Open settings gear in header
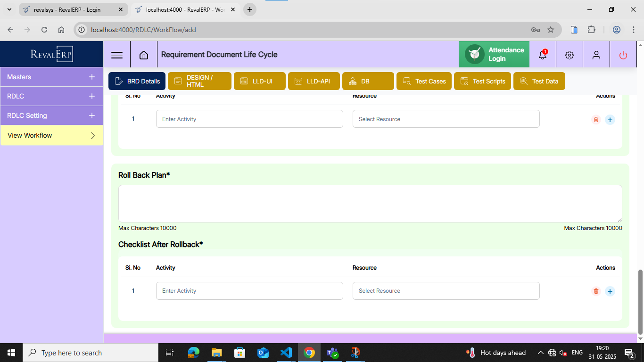 point(570,55)
